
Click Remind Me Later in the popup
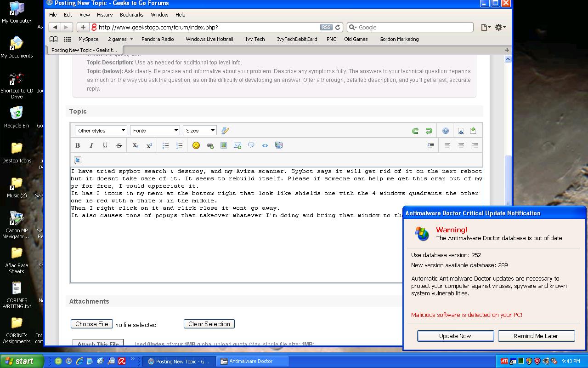pos(536,336)
